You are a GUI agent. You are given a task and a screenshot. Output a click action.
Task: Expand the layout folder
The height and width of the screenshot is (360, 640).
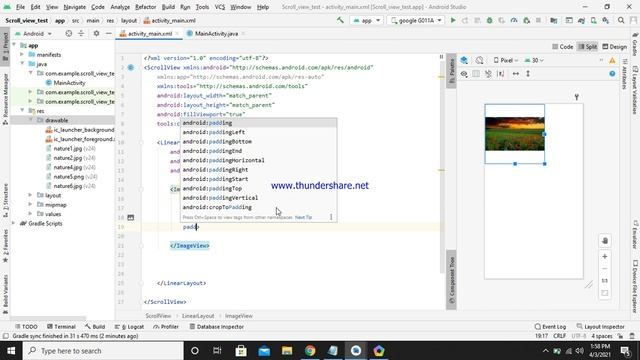[30, 195]
